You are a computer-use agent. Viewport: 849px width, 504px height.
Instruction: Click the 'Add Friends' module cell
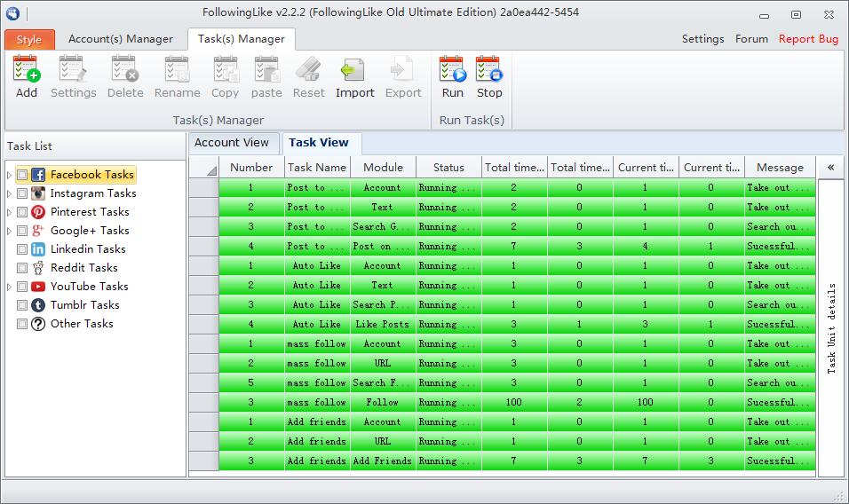coord(383,461)
